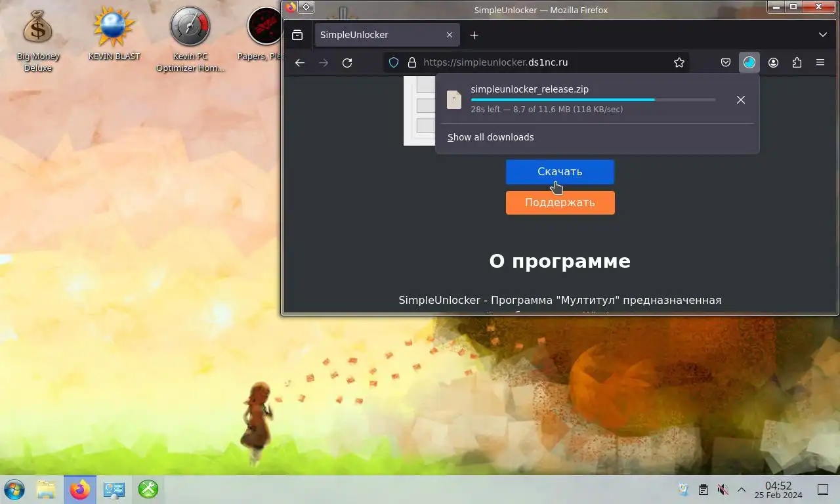This screenshot has width=840, height=504.
Task: Bookmark this page with the star icon
Action: [x=679, y=62]
